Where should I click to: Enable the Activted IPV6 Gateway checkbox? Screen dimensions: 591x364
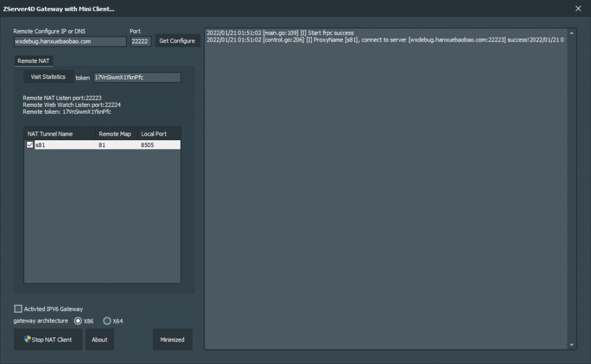point(18,309)
